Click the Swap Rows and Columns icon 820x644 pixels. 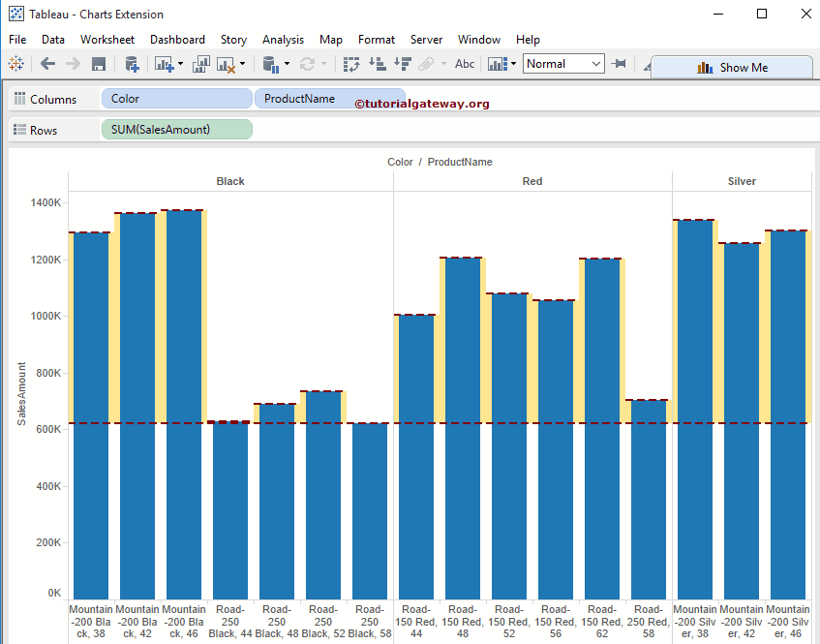pyautogui.click(x=351, y=64)
